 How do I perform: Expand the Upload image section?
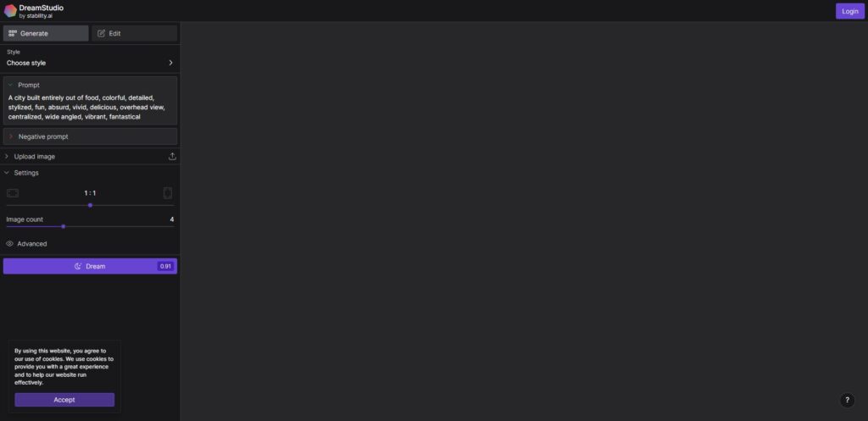point(90,157)
